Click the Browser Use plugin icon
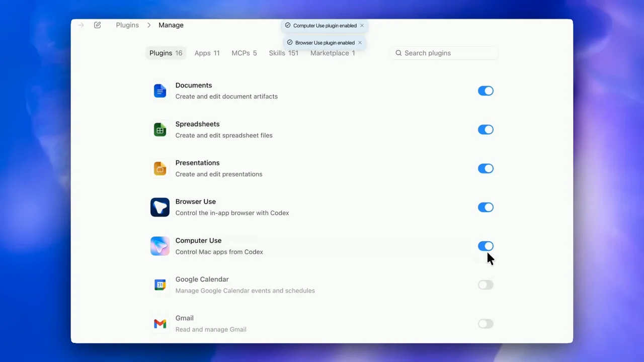 (x=160, y=207)
